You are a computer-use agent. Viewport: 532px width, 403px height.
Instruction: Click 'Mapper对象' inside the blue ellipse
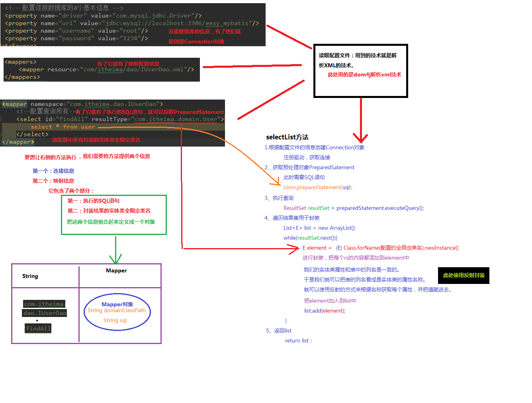tap(117, 304)
